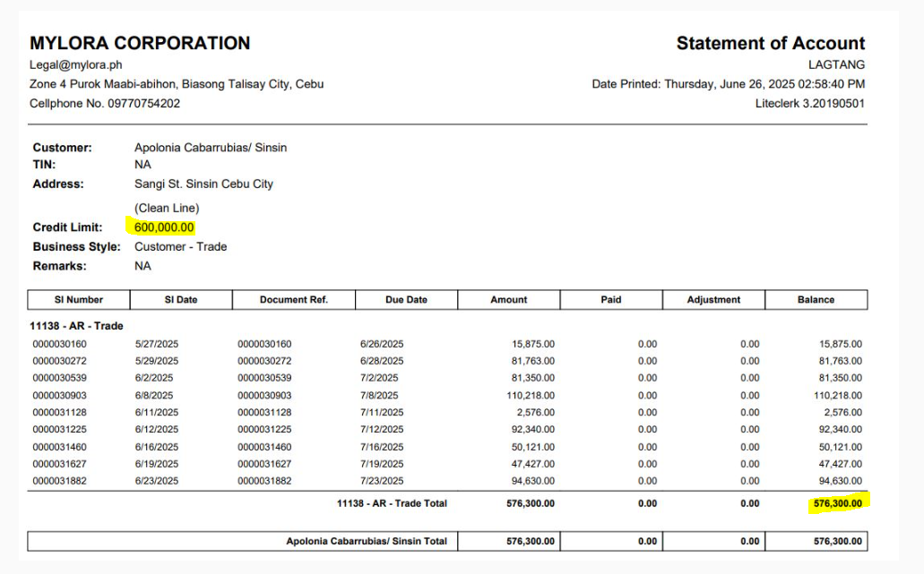Viewport: 924px width, 574px height.
Task: Click the Statement of Account heading
Action: pos(770,43)
